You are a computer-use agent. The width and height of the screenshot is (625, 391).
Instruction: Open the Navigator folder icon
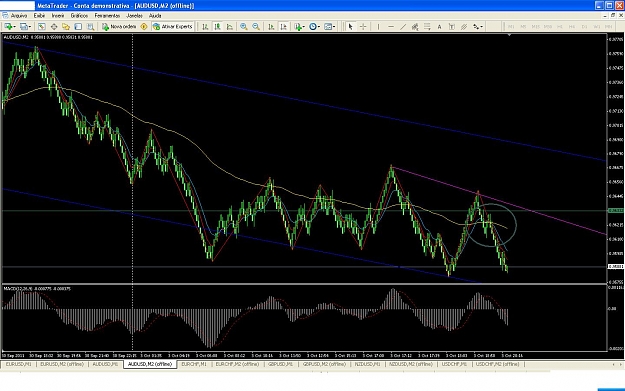point(66,26)
